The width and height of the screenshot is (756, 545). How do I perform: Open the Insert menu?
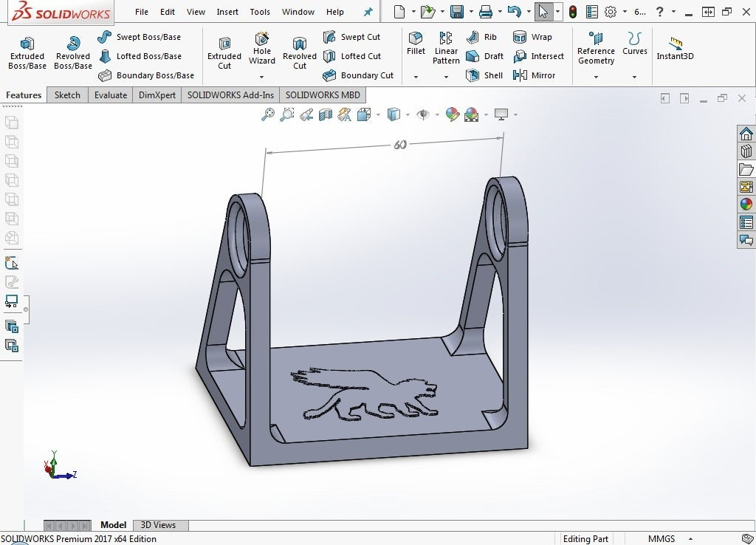click(227, 12)
